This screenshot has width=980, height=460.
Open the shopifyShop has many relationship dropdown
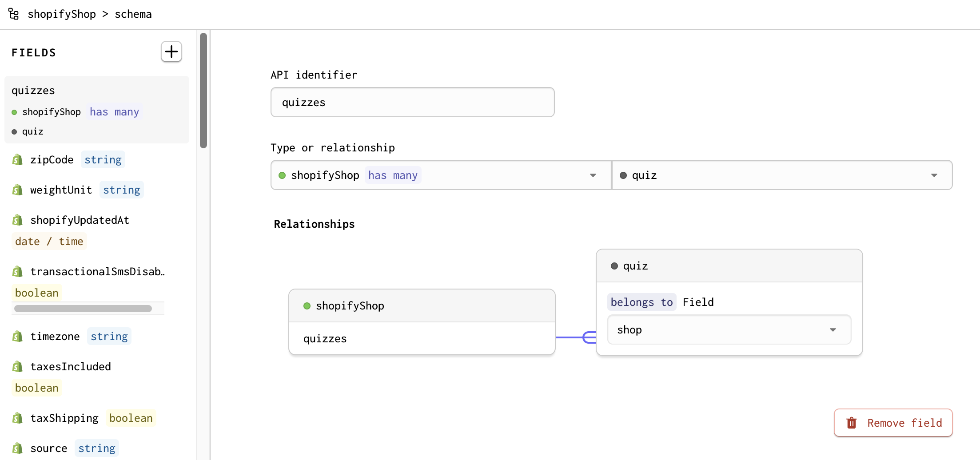pos(441,175)
